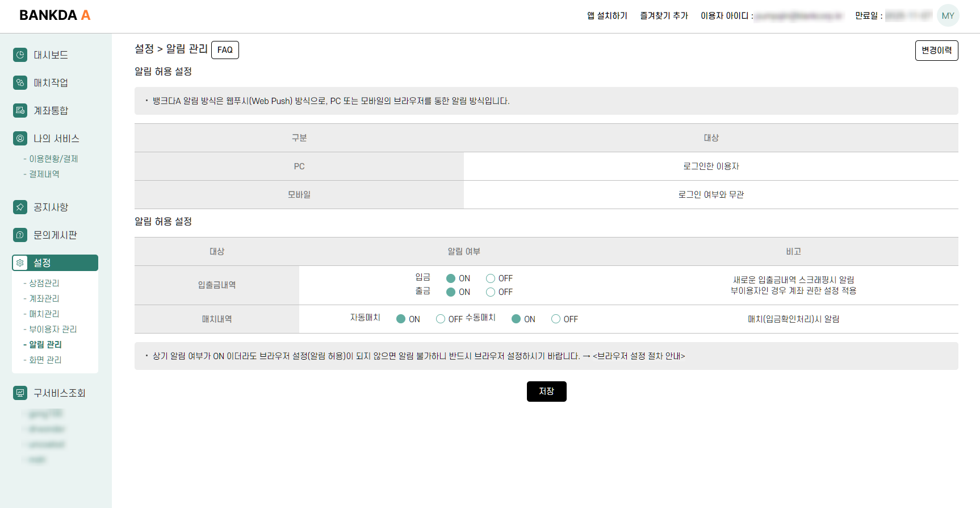The image size is (980, 508).
Task: Open the 구서비스조회 sidebar icon
Action: (20, 393)
